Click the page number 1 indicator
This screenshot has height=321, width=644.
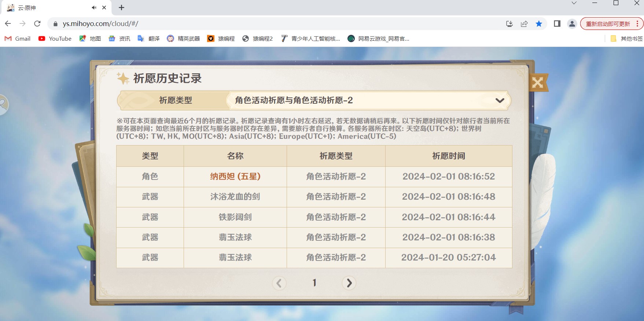pyautogui.click(x=314, y=283)
